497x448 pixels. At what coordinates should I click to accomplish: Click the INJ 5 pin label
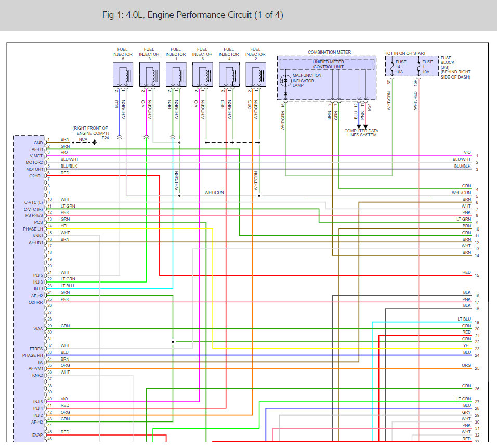coord(38,275)
